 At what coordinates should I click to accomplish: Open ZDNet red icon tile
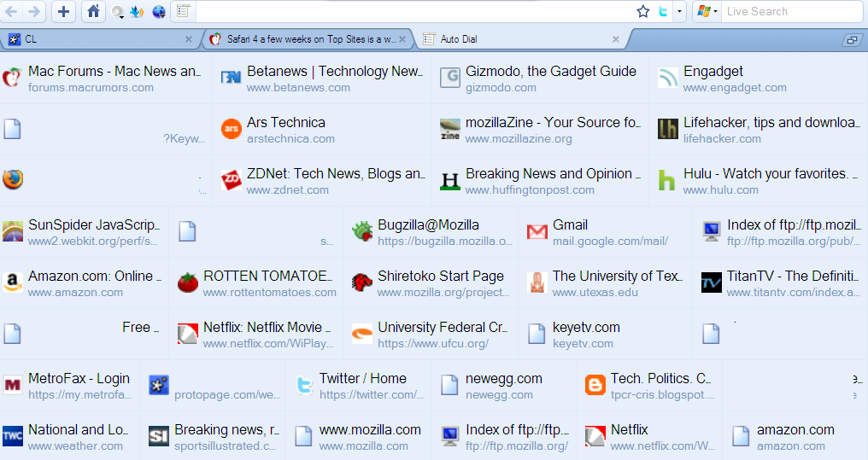point(232,180)
